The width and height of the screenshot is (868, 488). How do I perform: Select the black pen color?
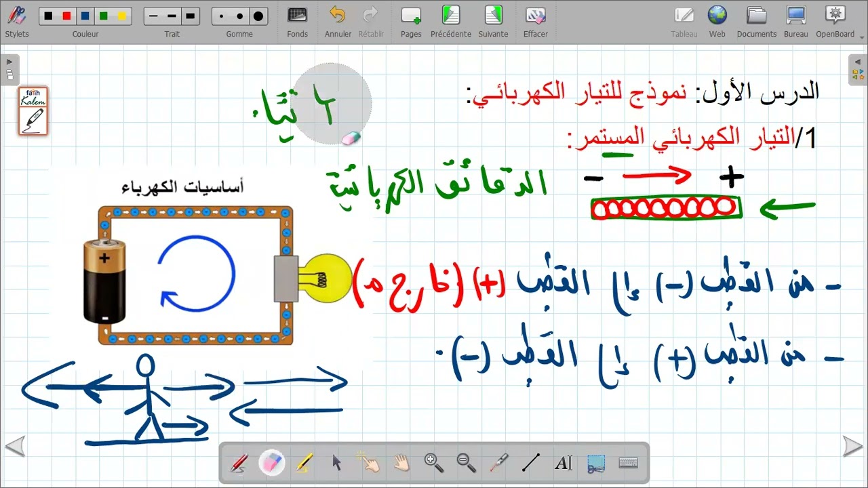point(48,16)
